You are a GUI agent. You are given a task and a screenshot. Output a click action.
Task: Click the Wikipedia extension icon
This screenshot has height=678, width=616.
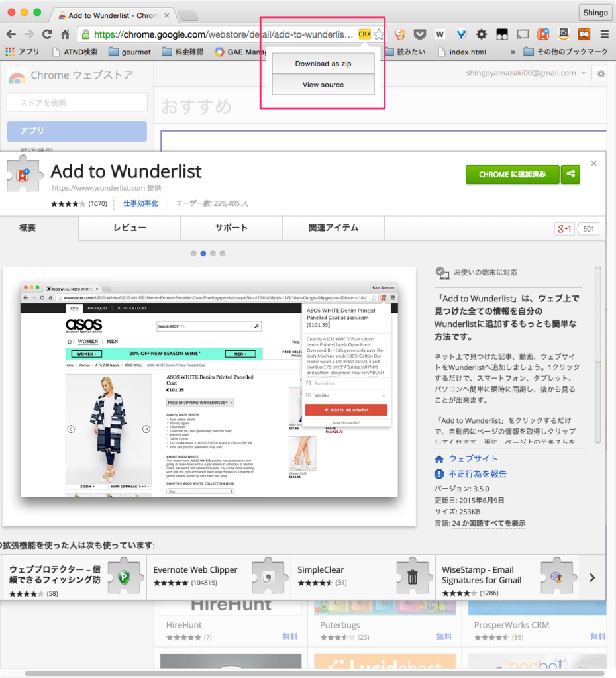438,34
